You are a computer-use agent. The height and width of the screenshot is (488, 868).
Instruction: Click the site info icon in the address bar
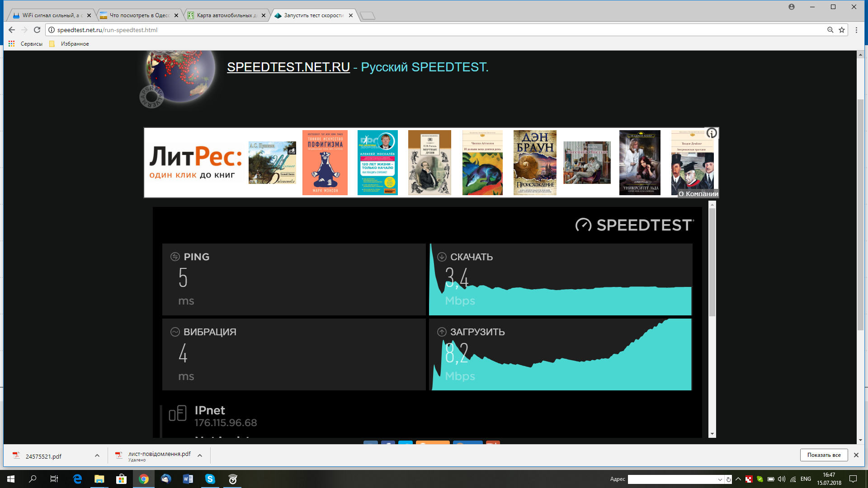52,30
